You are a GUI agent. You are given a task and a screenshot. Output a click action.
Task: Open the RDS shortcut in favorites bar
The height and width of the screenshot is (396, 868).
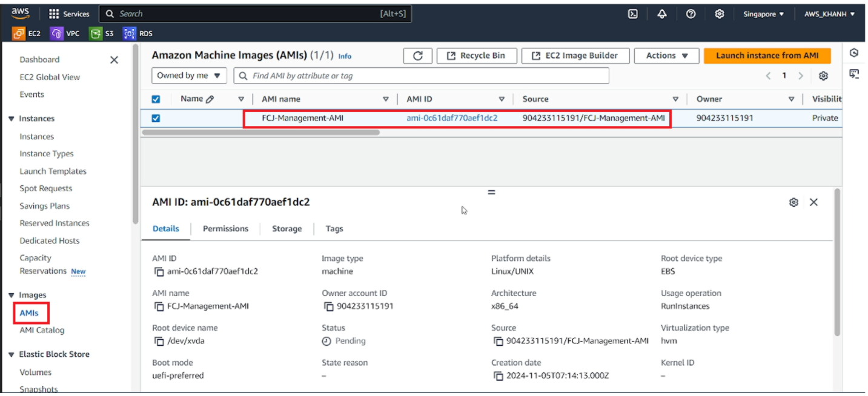(139, 33)
